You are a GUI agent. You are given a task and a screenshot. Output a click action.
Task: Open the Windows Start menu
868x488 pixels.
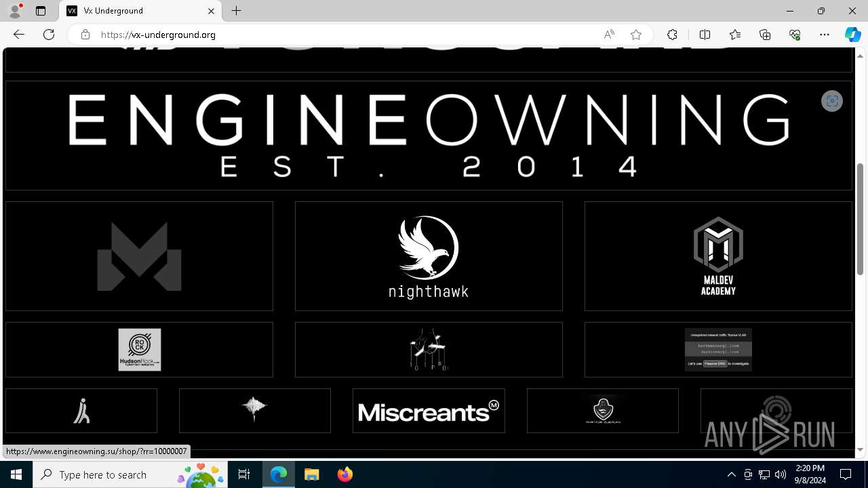[16, 474]
